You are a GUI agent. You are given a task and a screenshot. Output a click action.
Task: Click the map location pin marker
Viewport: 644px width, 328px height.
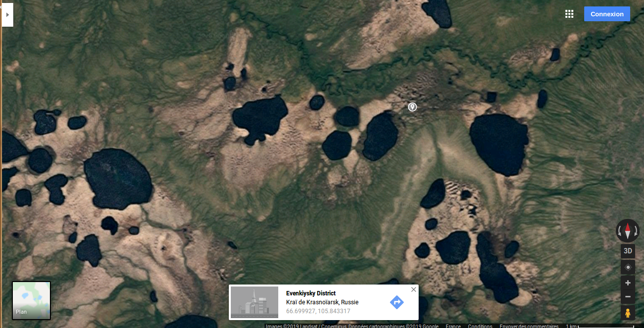[412, 107]
